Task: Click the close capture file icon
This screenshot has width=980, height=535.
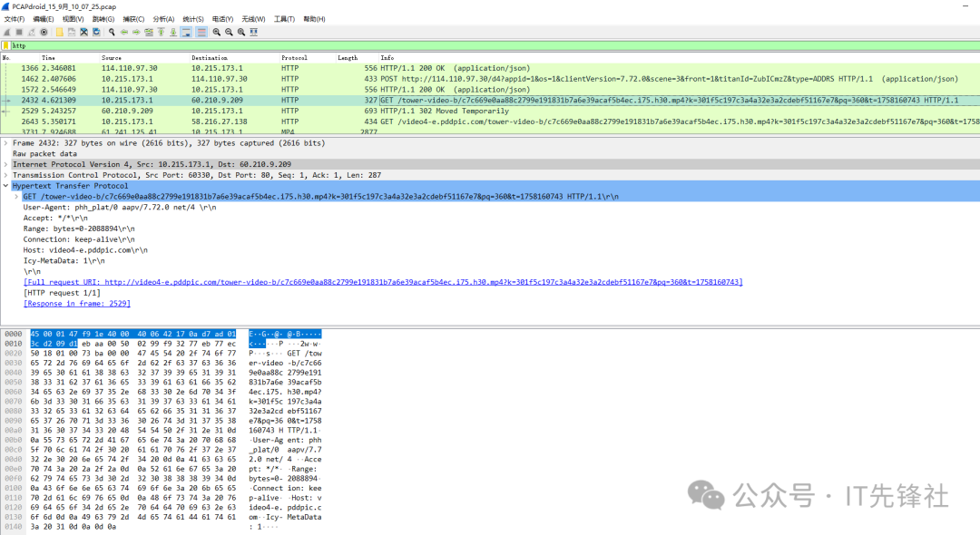Action: pos(83,32)
